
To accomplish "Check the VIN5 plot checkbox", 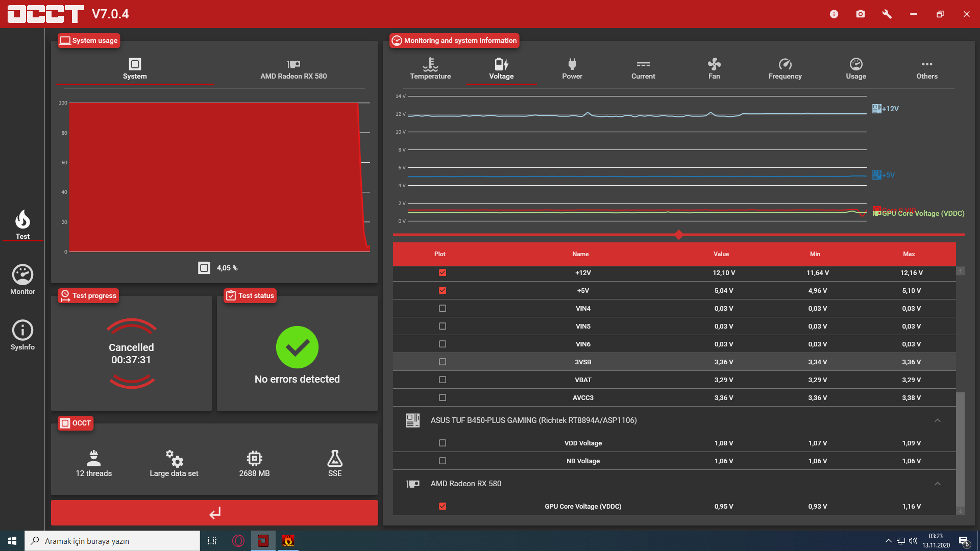I will [x=443, y=326].
